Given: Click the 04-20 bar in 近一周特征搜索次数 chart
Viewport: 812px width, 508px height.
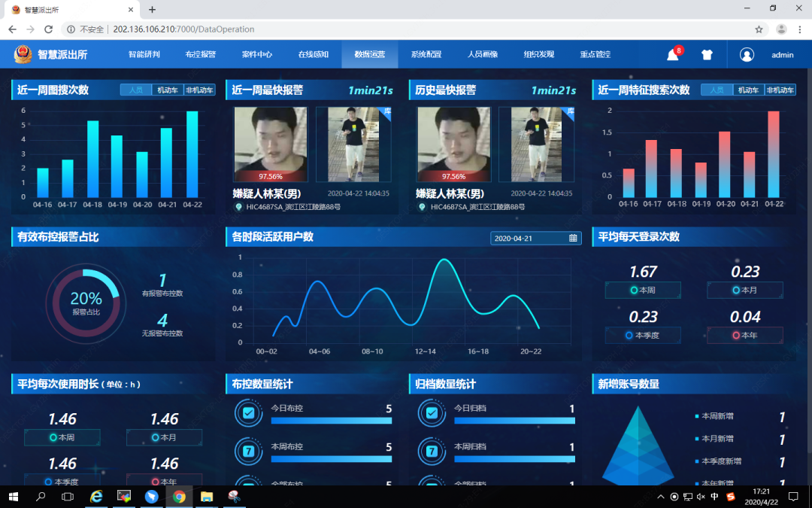Looking at the screenshot, I should pyautogui.click(x=725, y=164).
